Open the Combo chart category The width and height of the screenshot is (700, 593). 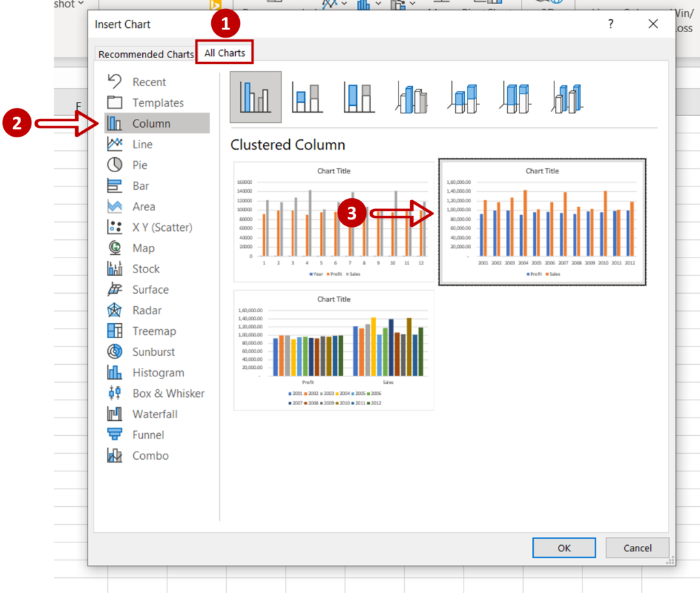pos(150,456)
